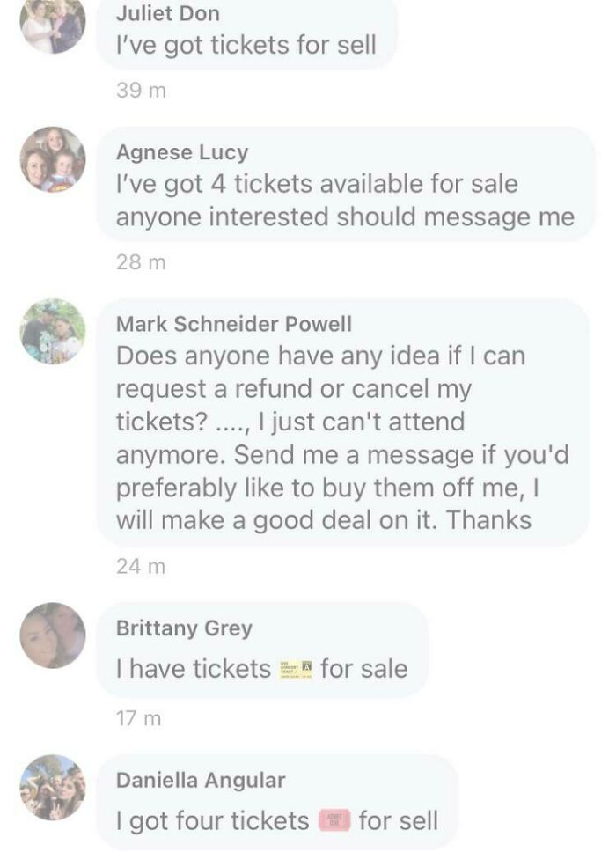Screen dimensions: 616x852
Task: Select Juliet Don's tickets for sell message
Action: pos(249,42)
